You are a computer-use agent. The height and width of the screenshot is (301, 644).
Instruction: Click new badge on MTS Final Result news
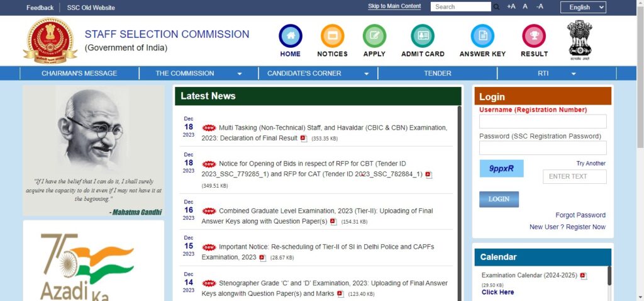[209, 128]
